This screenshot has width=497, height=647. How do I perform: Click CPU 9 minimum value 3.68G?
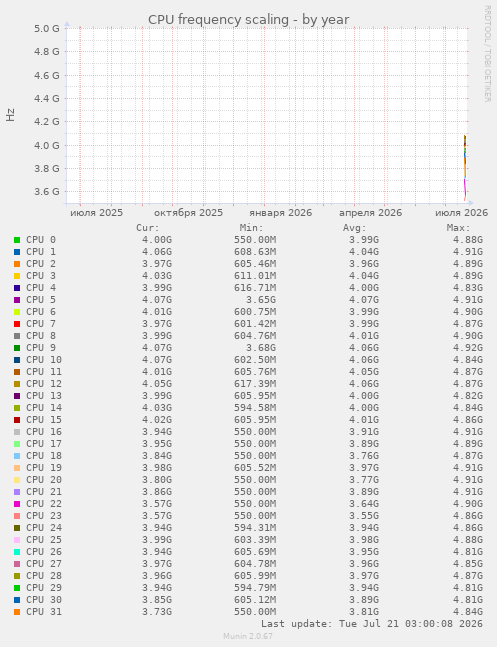tap(261, 347)
